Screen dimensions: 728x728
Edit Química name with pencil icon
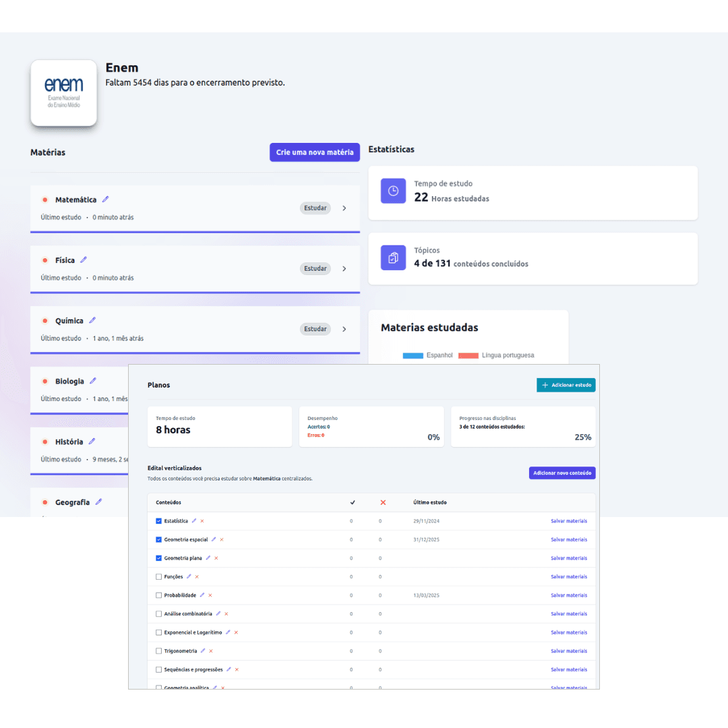point(92,320)
